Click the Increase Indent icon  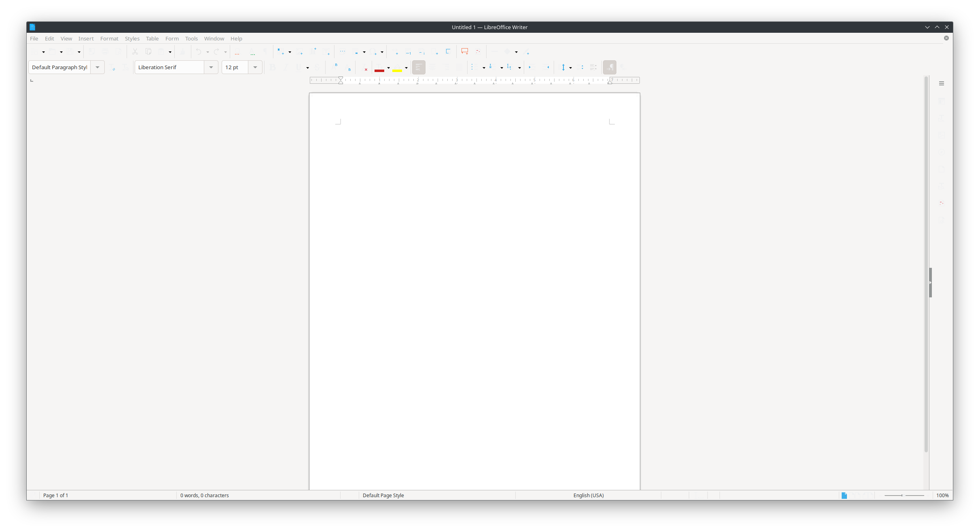tap(531, 68)
